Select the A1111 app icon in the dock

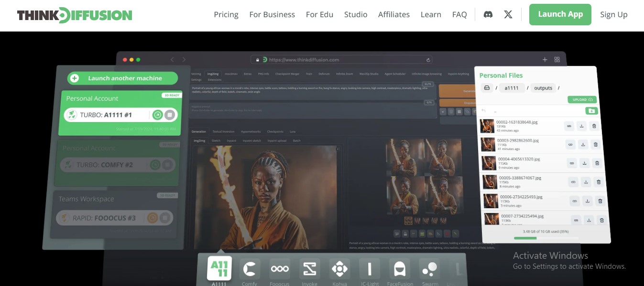219,268
